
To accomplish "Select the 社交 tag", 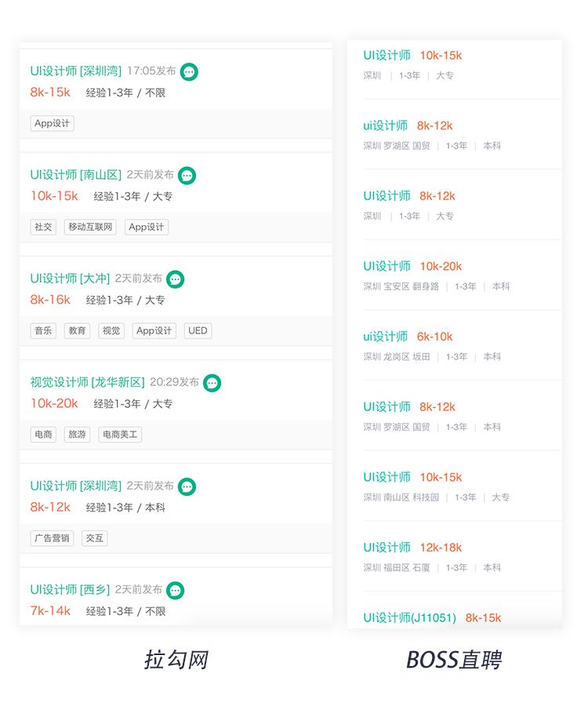I will click(x=43, y=227).
